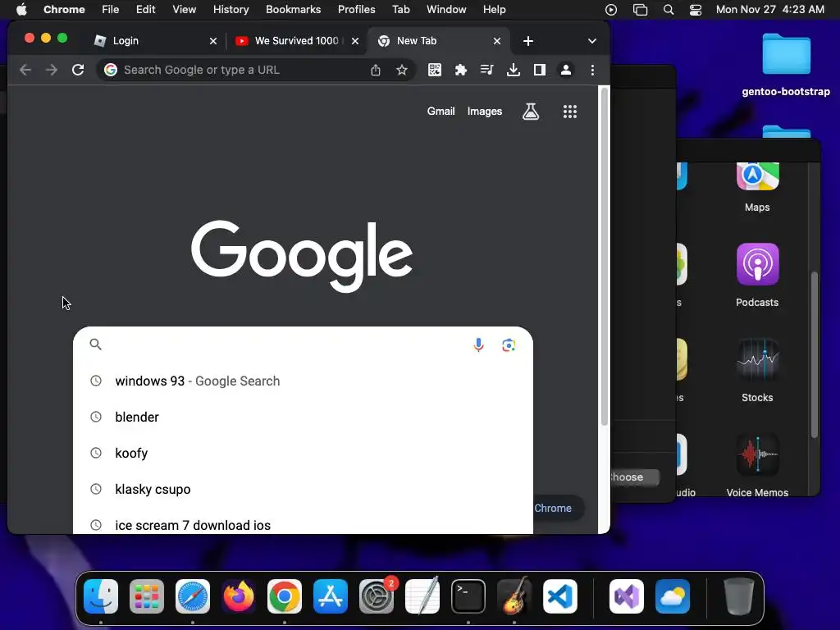
Task: Open the Google apps grid
Action: tap(570, 112)
